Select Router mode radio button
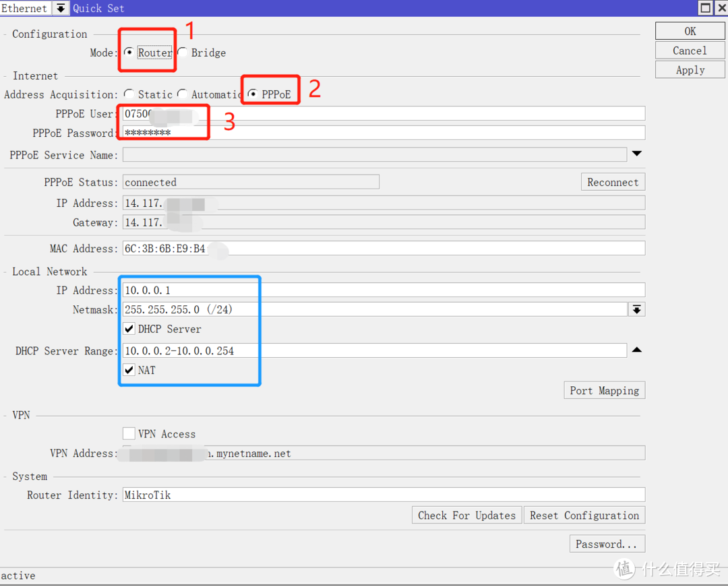 pos(129,53)
